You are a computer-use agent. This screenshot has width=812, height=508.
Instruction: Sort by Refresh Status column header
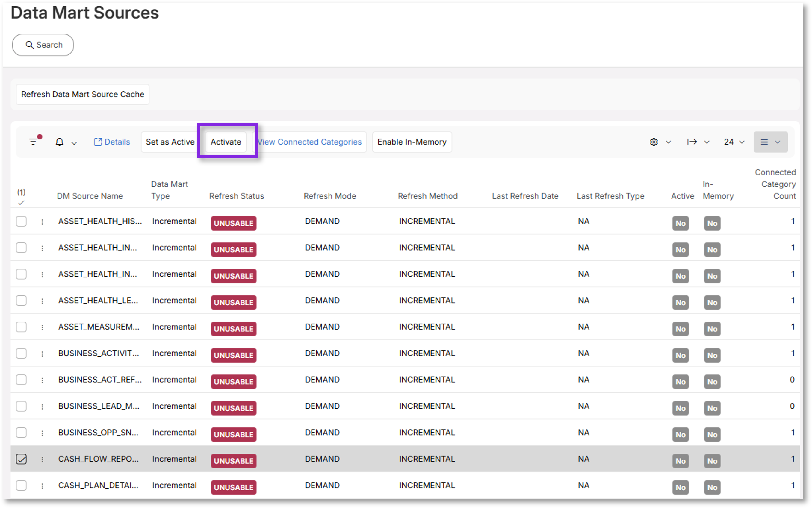click(x=237, y=196)
